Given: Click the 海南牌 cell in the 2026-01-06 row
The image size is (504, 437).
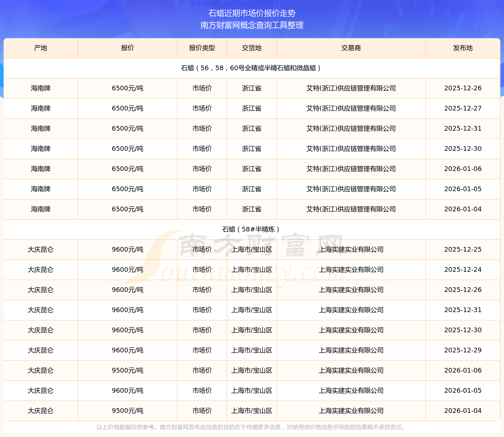Looking at the screenshot, I should [41, 169].
